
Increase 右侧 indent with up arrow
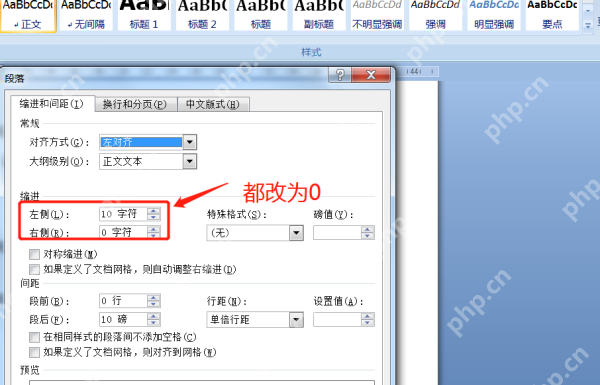[153, 229]
